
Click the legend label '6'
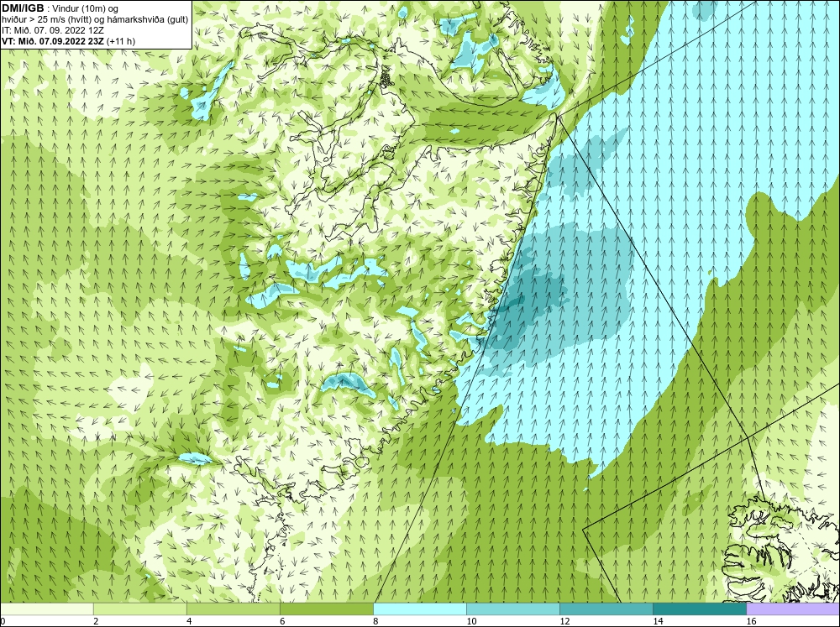pyautogui.click(x=282, y=621)
